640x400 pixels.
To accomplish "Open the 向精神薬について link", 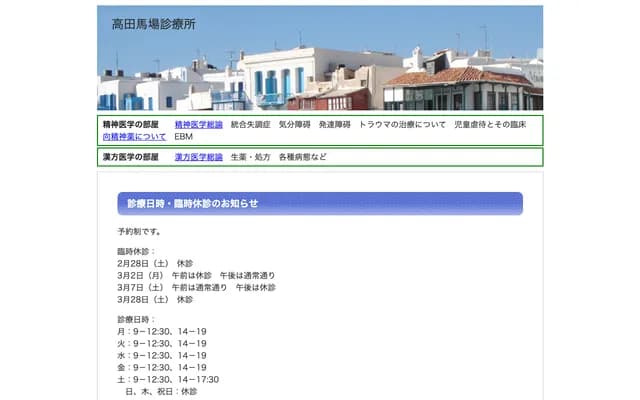I will 134,137.
